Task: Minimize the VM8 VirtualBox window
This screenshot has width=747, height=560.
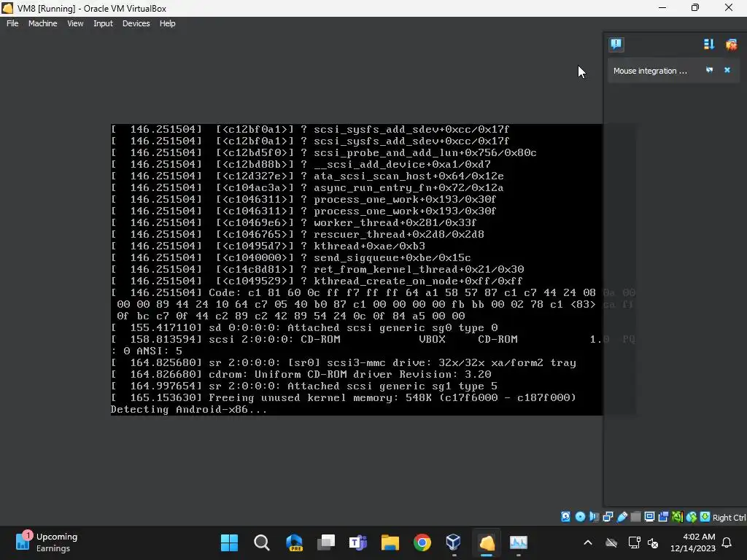Action: (662, 7)
